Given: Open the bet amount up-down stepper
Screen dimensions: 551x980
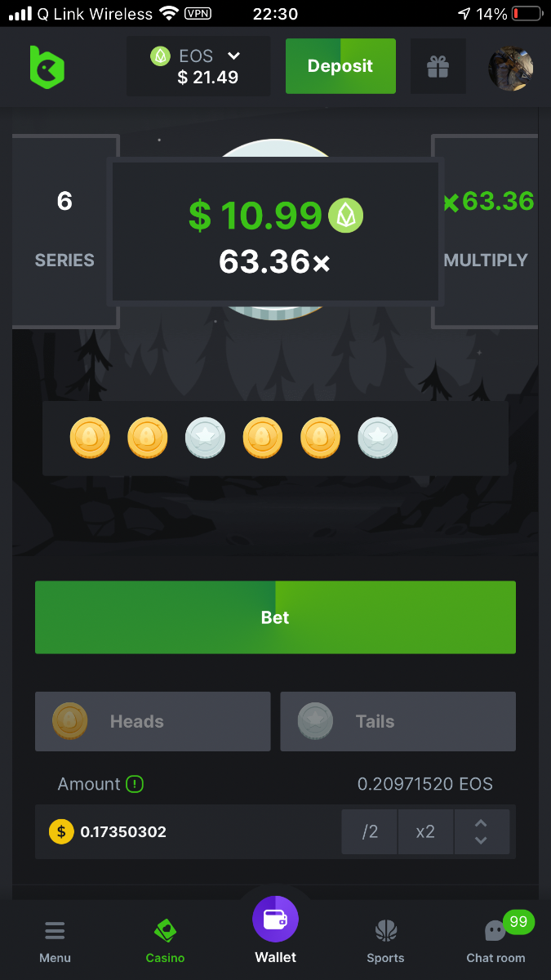Looking at the screenshot, I should pos(482,832).
